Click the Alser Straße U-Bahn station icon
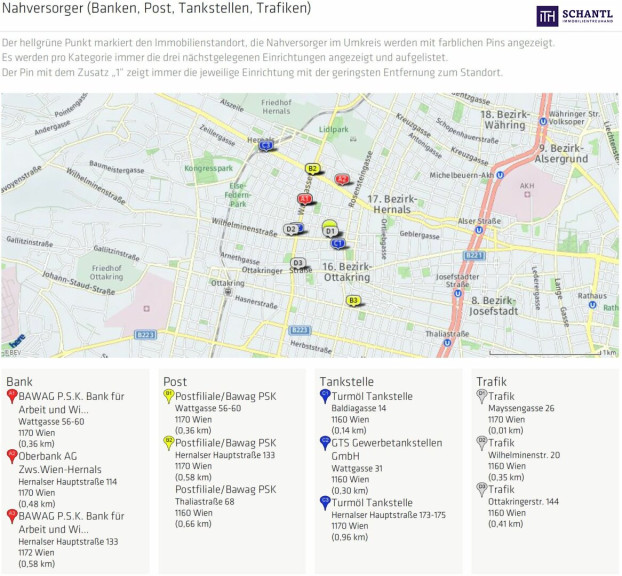Image resolution: width=622 pixels, height=576 pixels. coord(479,229)
